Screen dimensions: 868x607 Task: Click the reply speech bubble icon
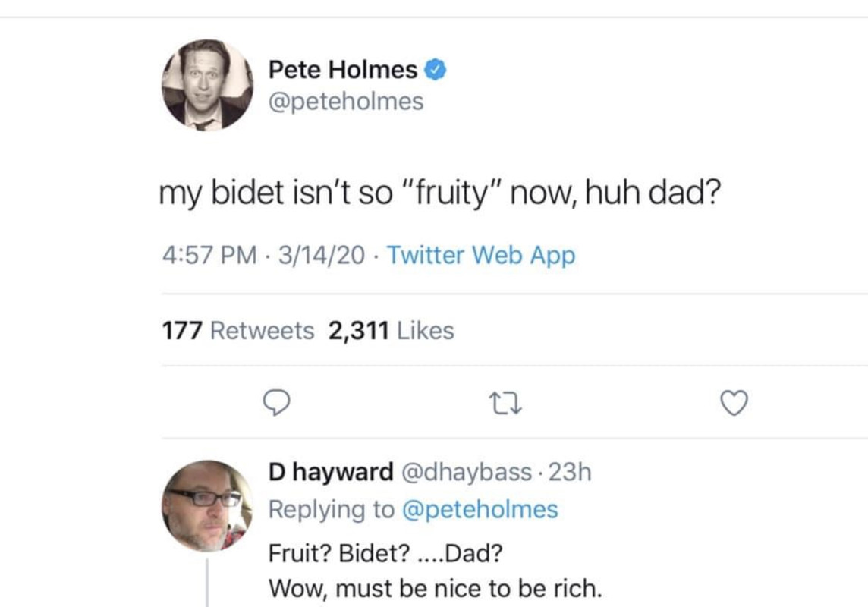coord(276,404)
